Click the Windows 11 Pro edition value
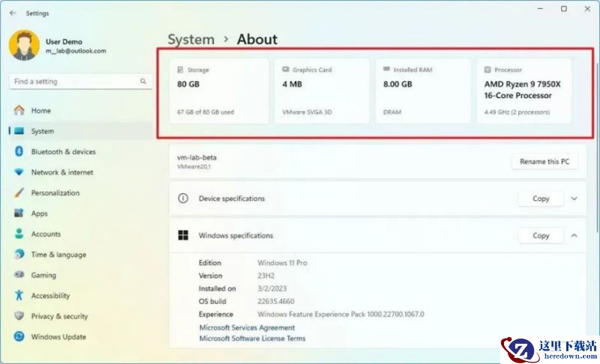Image resolution: width=600 pixels, height=364 pixels. click(x=283, y=263)
